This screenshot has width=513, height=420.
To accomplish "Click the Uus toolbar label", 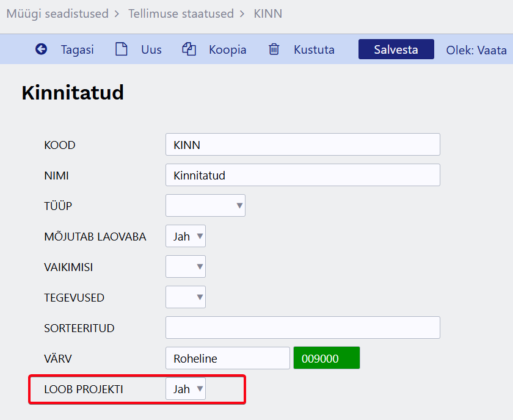I will coord(151,49).
